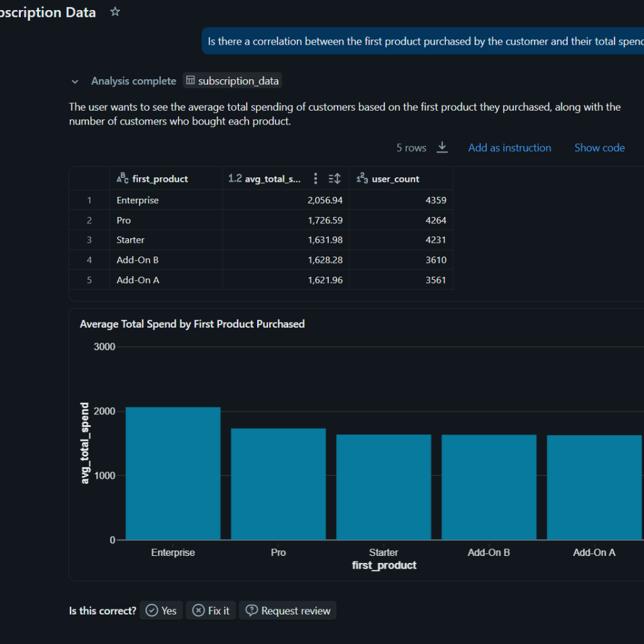Confirm correctness with the Yes button
The image size is (644, 644).
161,610
